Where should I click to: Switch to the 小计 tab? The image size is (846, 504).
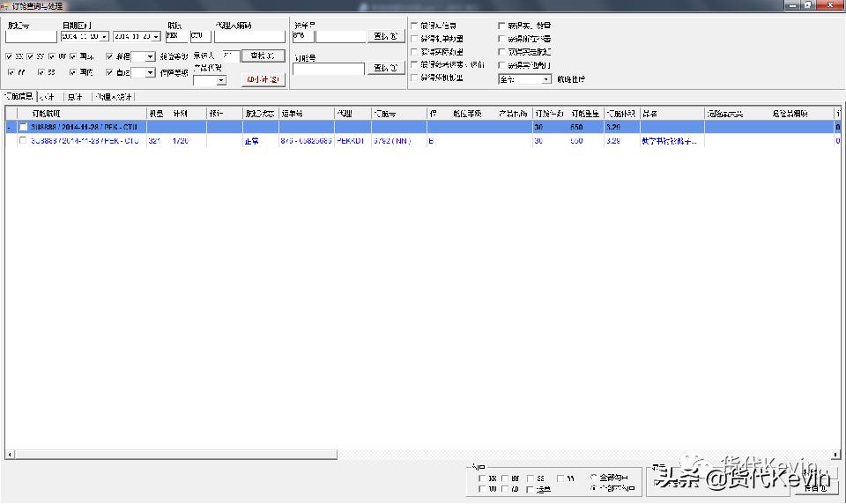click(48, 97)
